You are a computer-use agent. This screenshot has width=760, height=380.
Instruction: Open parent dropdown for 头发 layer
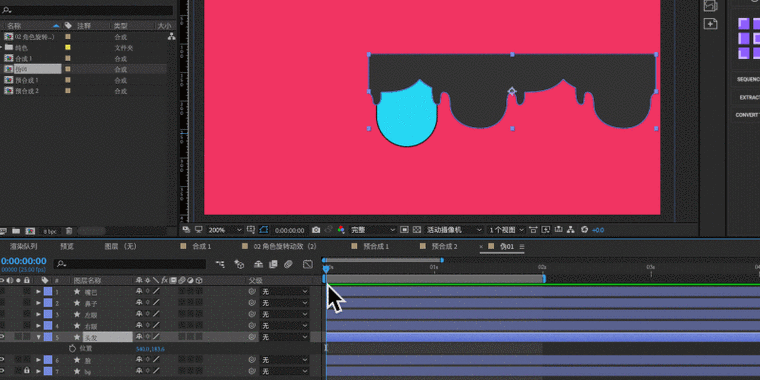click(x=285, y=336)
